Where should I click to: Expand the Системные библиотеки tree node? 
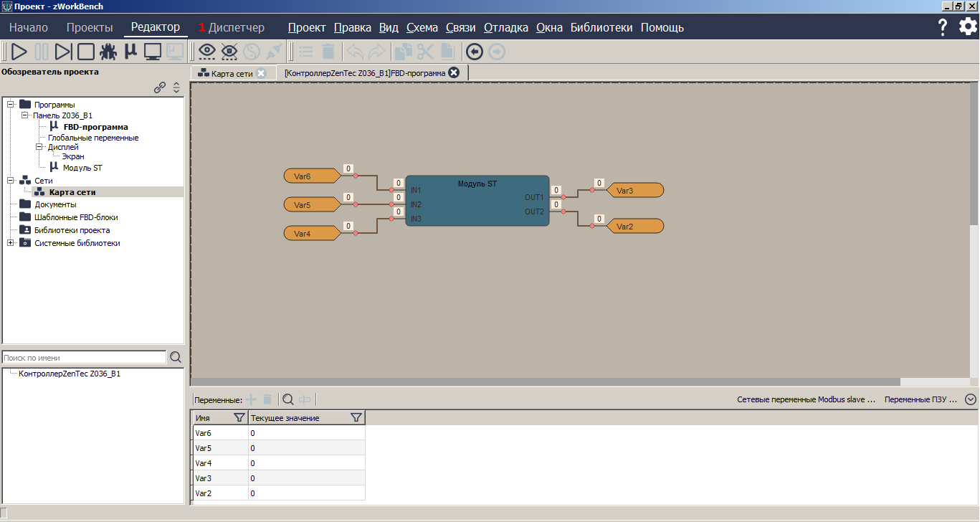11,243
